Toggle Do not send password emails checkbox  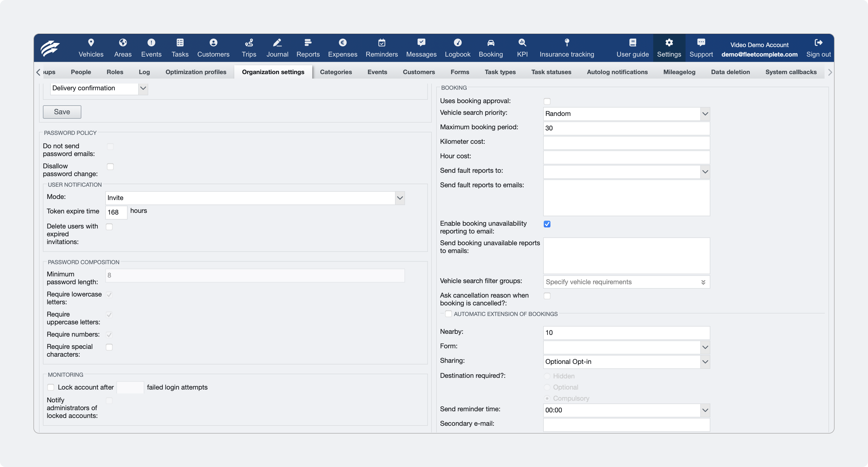[x=110, y=147]
